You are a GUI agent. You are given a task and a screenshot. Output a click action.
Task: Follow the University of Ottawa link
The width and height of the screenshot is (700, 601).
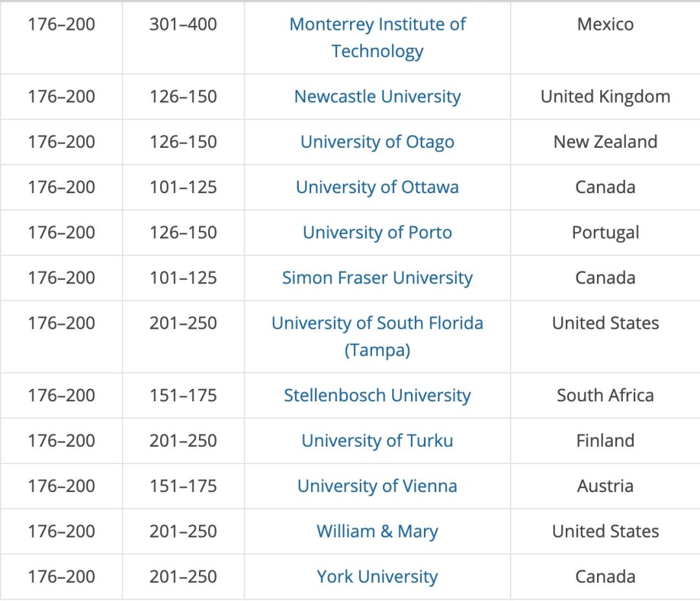pos(377,187)
